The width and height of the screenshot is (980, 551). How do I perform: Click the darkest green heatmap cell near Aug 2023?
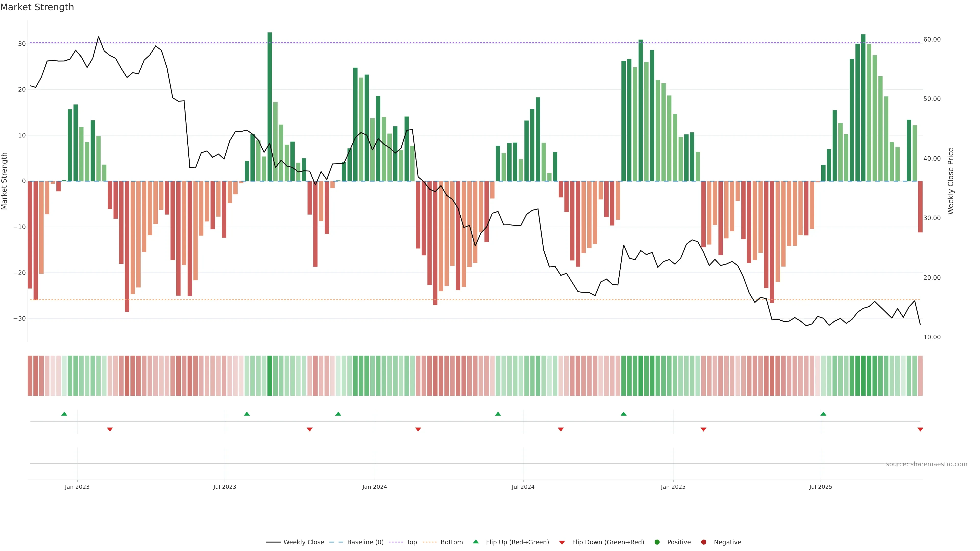pyautogui.click(x=270, y=375)
